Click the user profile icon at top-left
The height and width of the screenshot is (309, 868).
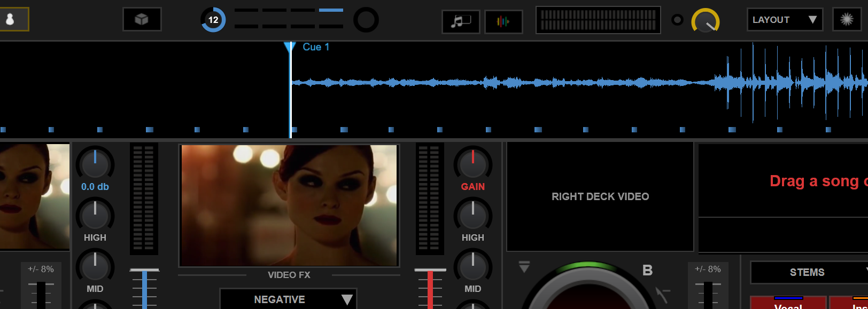point(10,20)
